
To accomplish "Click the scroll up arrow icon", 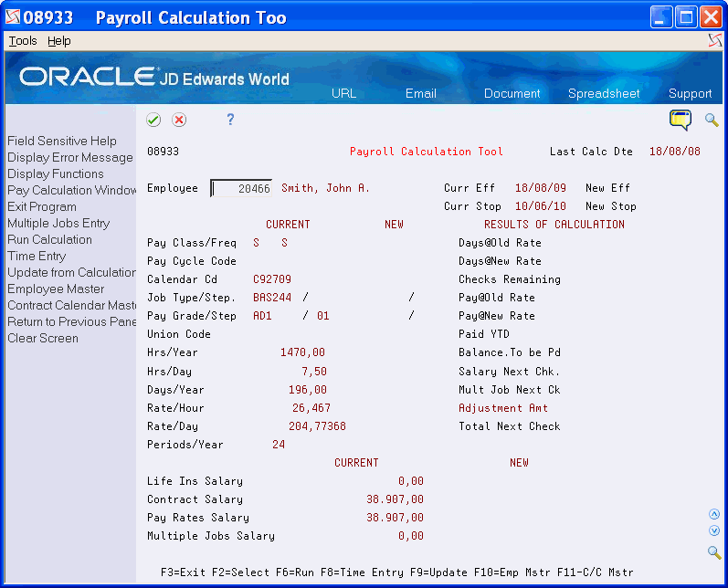I will (714, 514).
